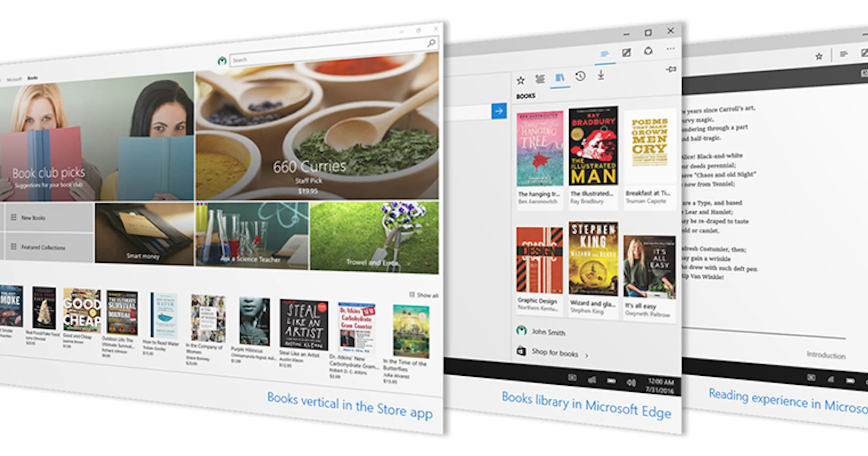Open In the Time of the Butterflies book
The image size is (868, 456).
(411, 332)
